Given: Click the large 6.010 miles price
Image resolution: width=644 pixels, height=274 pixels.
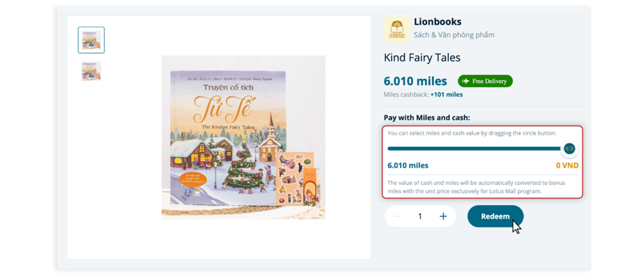Looking at the screenshot, I should point(415,81).
